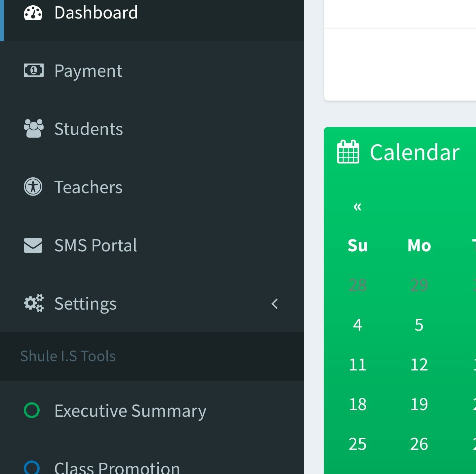Select day 25 in the calendar
Viewport: 476px width, 474px height.
coord(357,444)
